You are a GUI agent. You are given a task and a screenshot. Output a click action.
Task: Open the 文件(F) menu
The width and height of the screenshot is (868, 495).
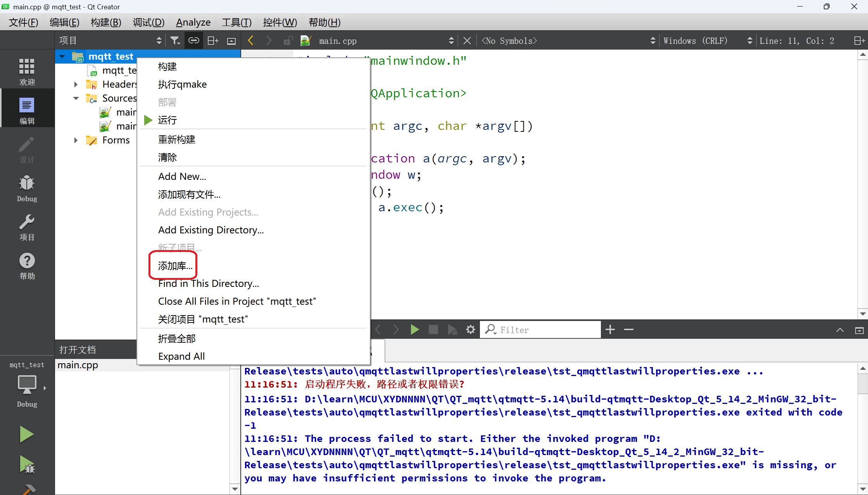pyautogui.click(x=23, y=22)
